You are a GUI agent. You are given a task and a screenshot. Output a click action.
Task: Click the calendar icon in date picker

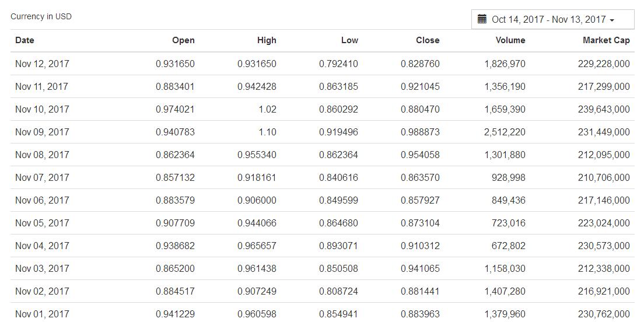(x=482, y=19)
